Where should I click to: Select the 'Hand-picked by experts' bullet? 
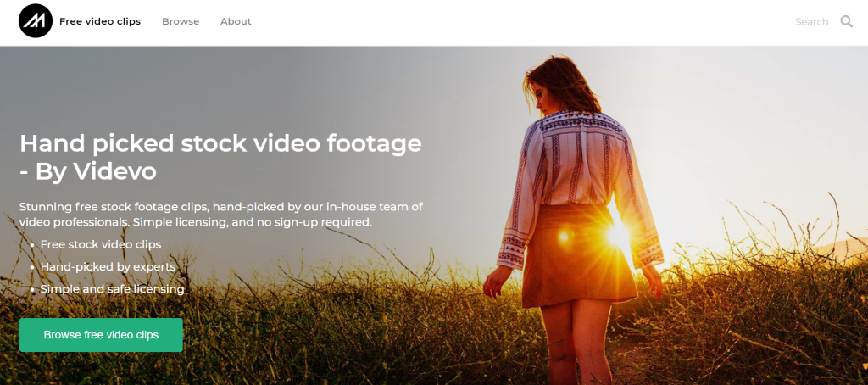(x=108, y=266)
